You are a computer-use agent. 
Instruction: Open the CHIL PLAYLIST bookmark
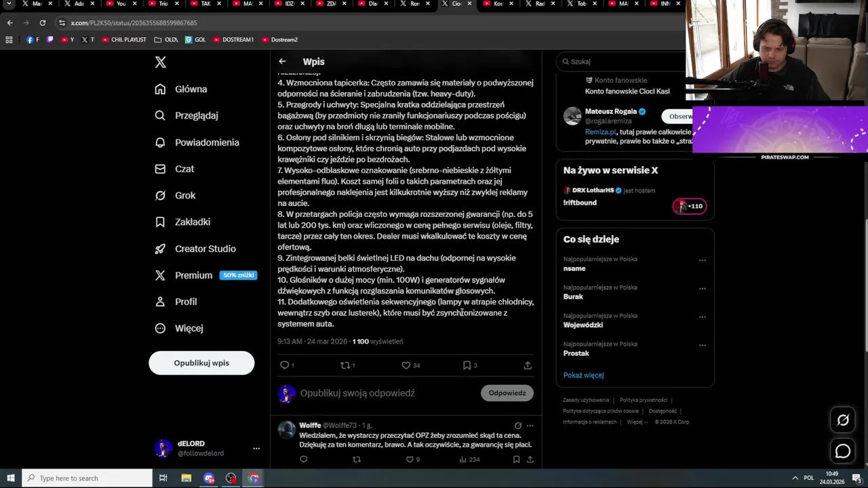124,39
